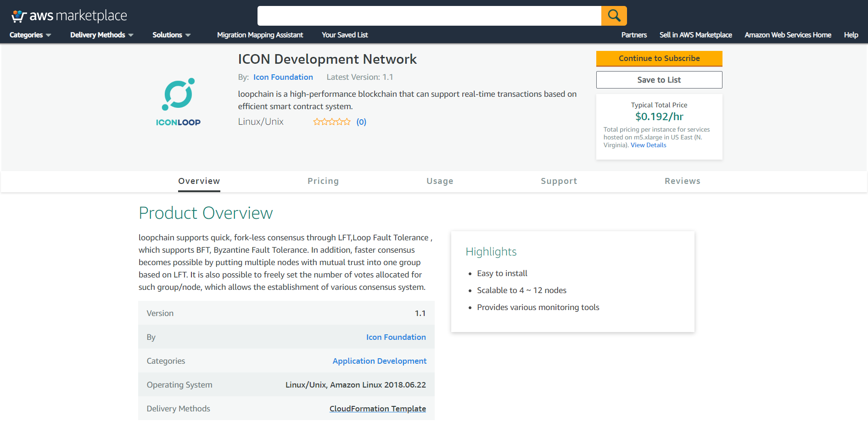Open the Application Development category link
Screen dimensions: 868x427
379,361
